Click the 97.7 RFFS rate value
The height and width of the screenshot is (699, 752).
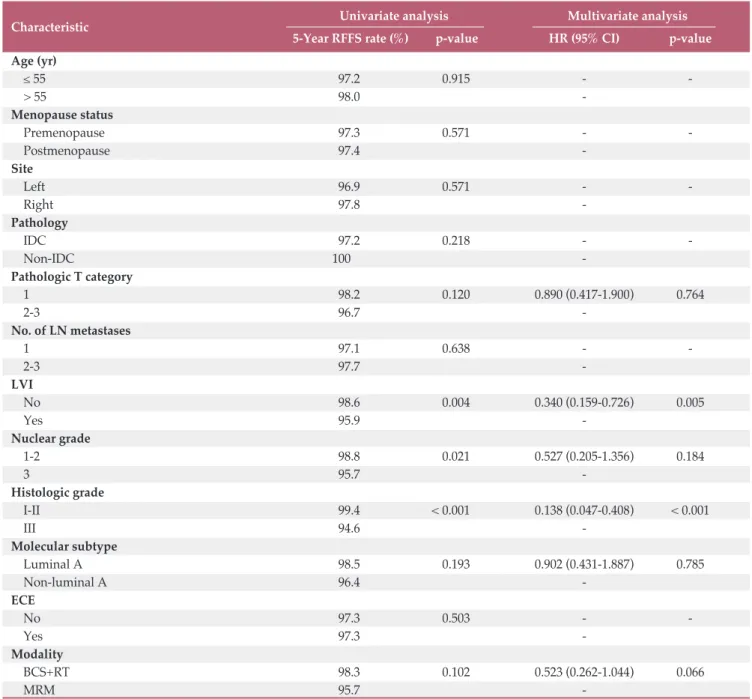click(349, 367)
